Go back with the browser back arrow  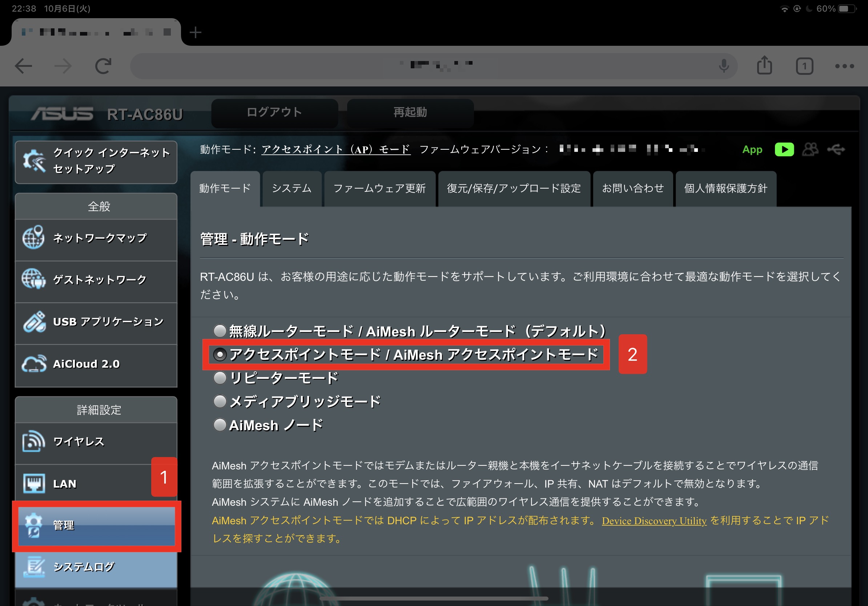click(23, 66)
